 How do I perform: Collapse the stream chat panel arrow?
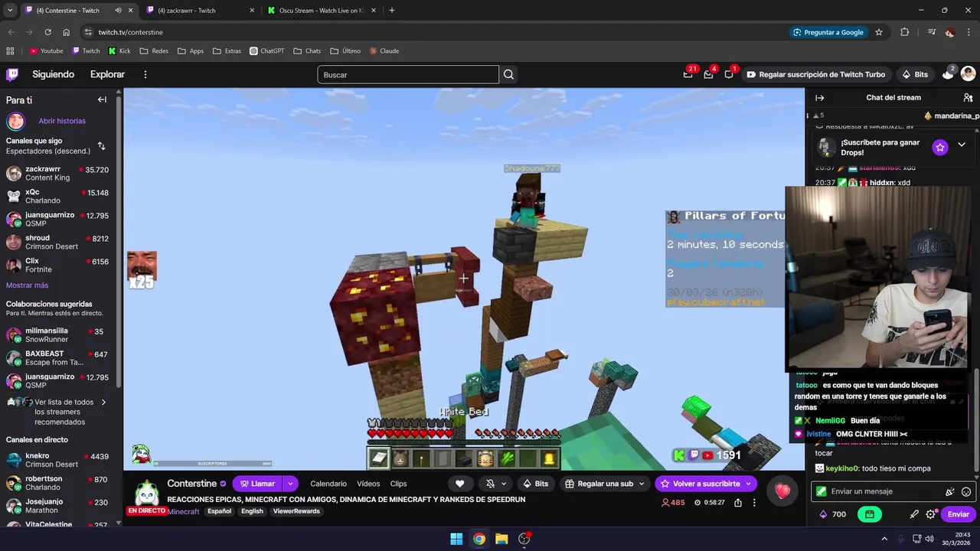tap(819, 98)
